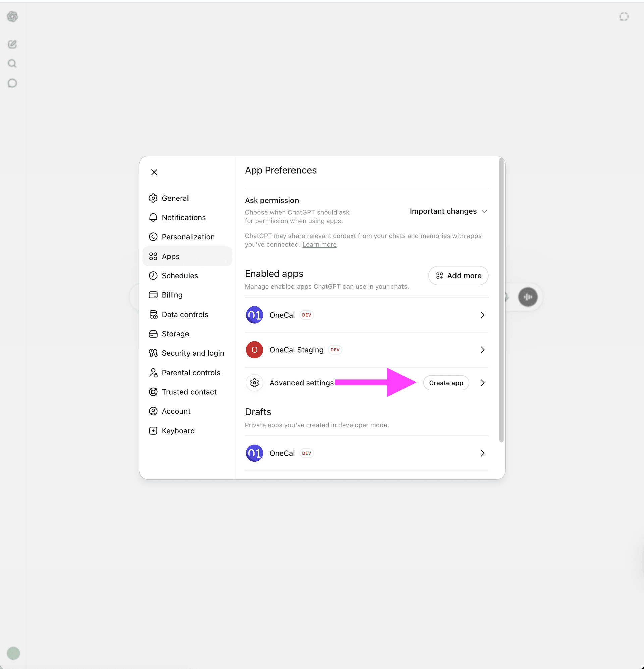The height and width of the screenshot is (669, 644).
Task: Expand the Advanced settings chevron
Action: pos(482,383)
